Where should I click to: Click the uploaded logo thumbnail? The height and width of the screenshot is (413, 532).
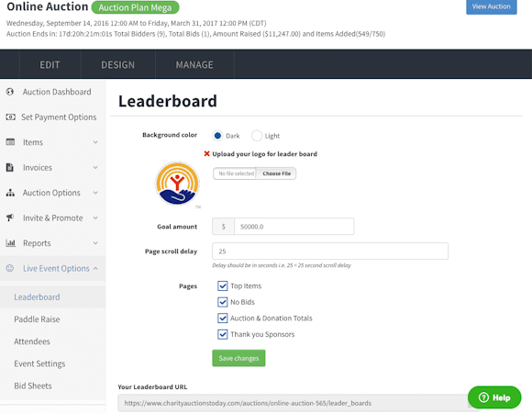pos(177,184)
